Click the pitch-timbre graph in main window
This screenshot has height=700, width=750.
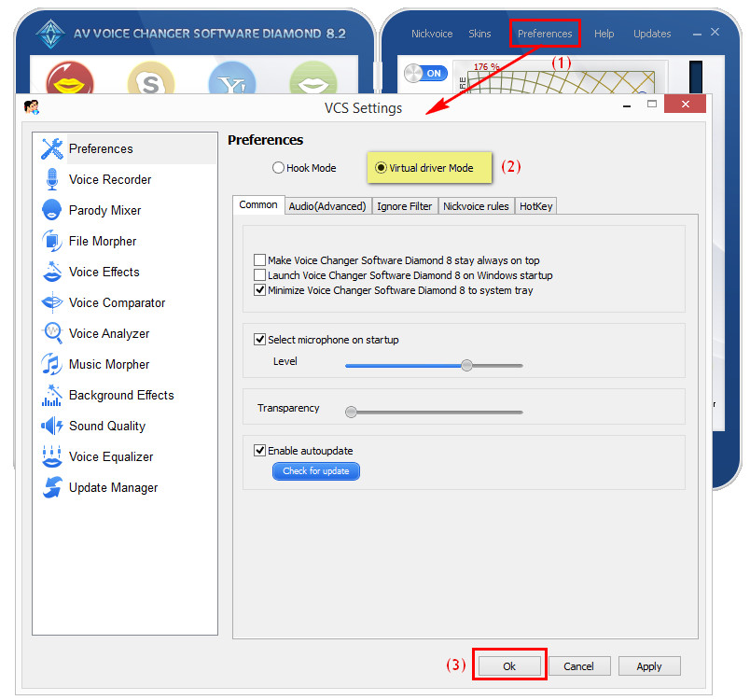[x=560, y=81]
